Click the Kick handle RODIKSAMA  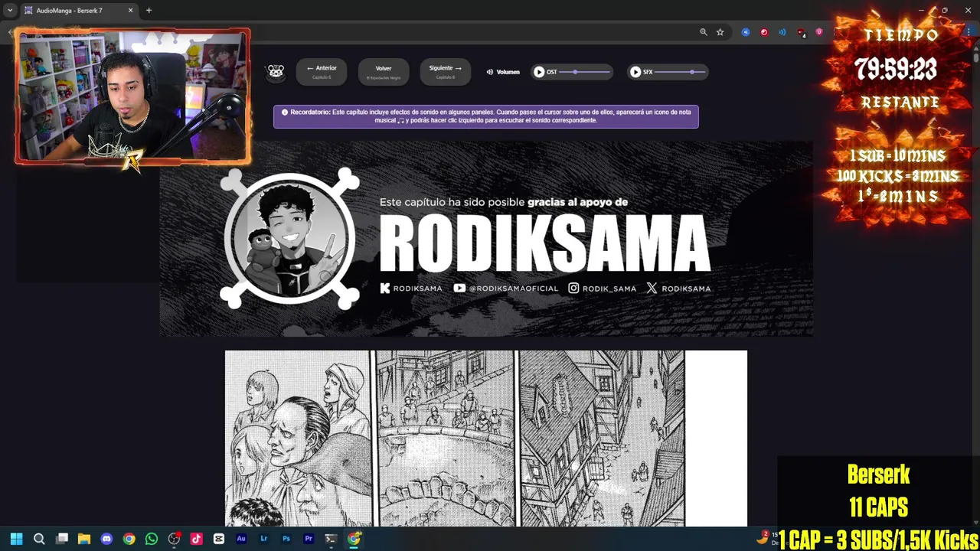click(411, 289)
